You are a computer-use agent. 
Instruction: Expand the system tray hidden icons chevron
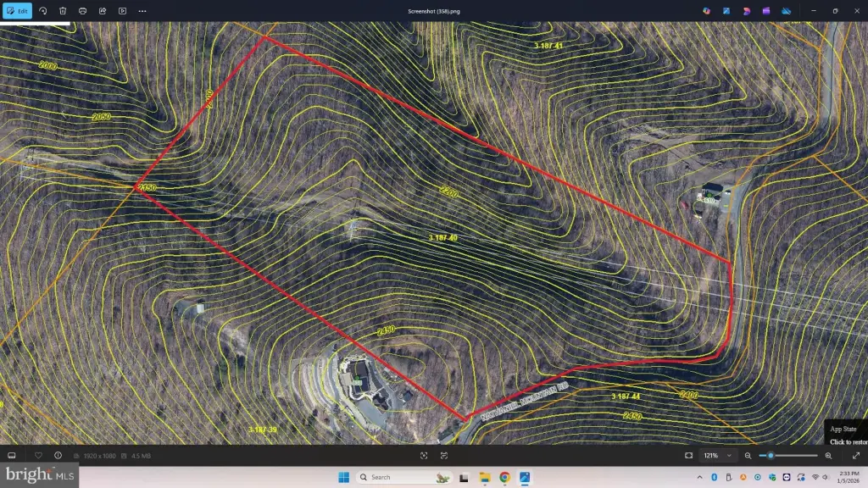coord(699,477)
